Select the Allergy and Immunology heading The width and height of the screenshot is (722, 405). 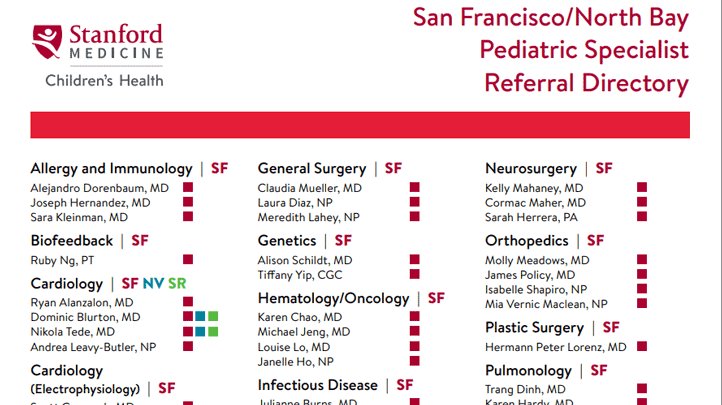click(x=111, y=169)
